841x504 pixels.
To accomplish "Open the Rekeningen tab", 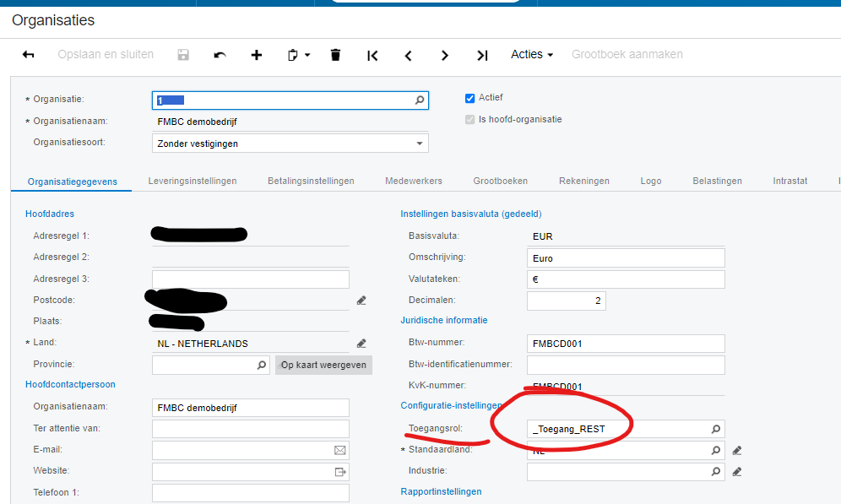I will 584,182.
